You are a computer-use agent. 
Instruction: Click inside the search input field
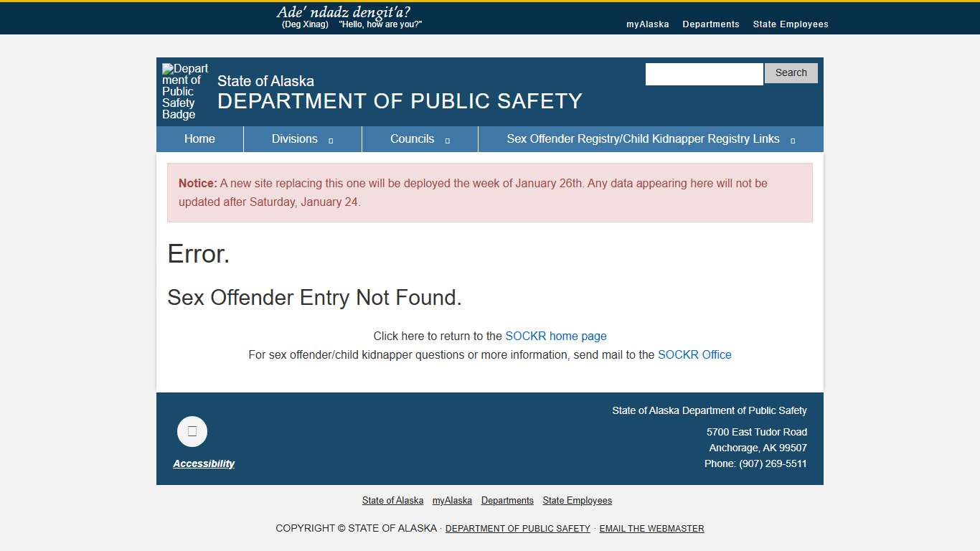704,73
